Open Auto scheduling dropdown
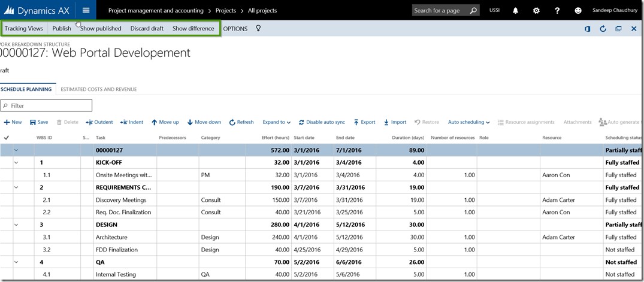Screen dimensions: 644x282 pyautogui.click(x=468, y=122)
